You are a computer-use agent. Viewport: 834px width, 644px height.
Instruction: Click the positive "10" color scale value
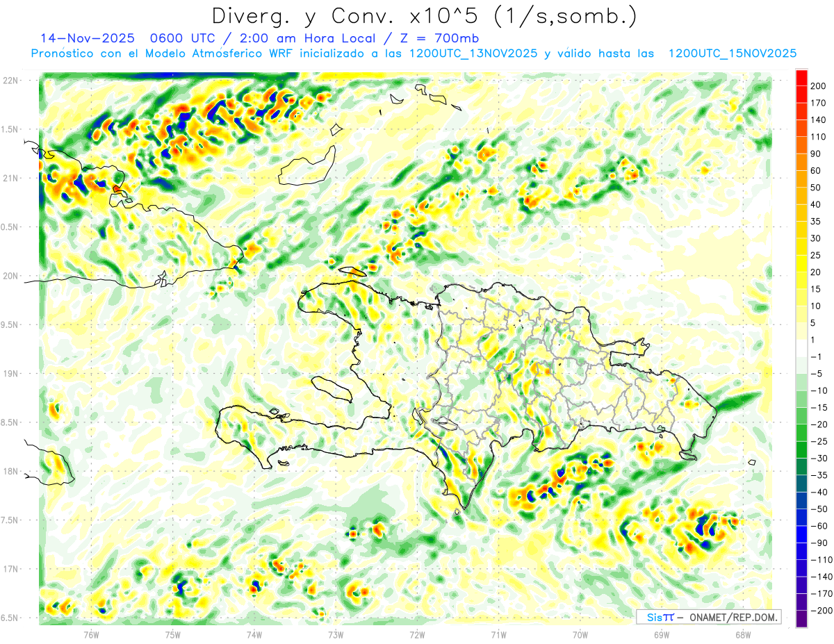click(816, 306)
